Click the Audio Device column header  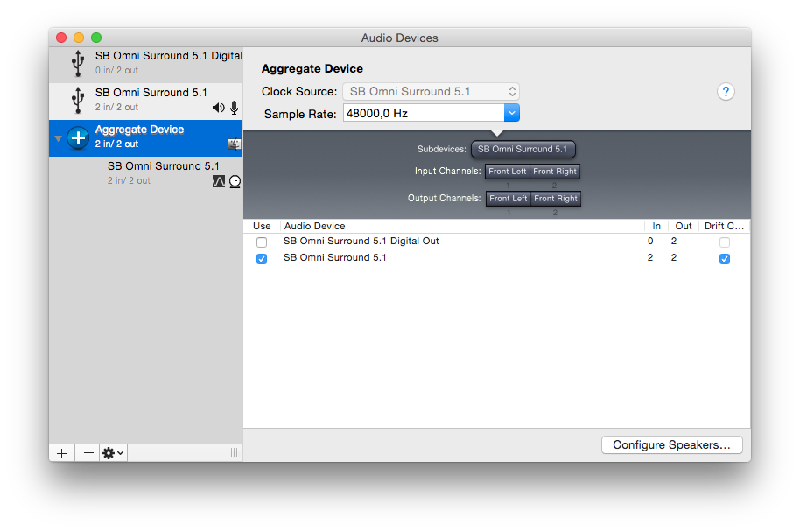pos(462,226)
